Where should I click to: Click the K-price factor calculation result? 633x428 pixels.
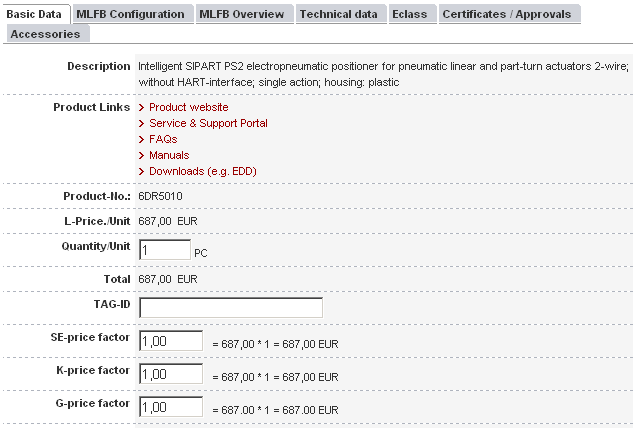[275, 377]
